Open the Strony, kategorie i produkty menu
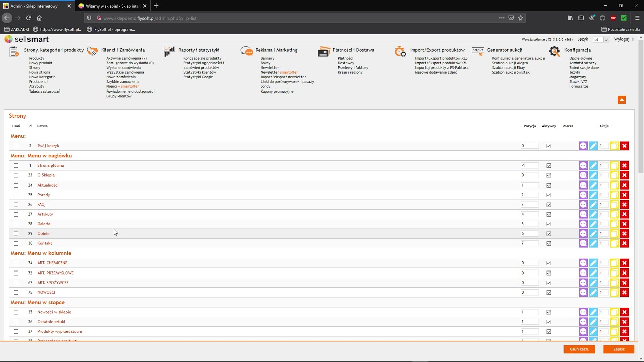The height and width of the screenshot is (362, 644). pos(54,50)
